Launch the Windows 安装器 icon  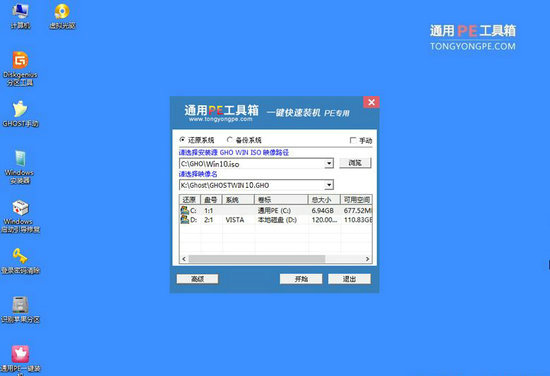pos(20,167)
